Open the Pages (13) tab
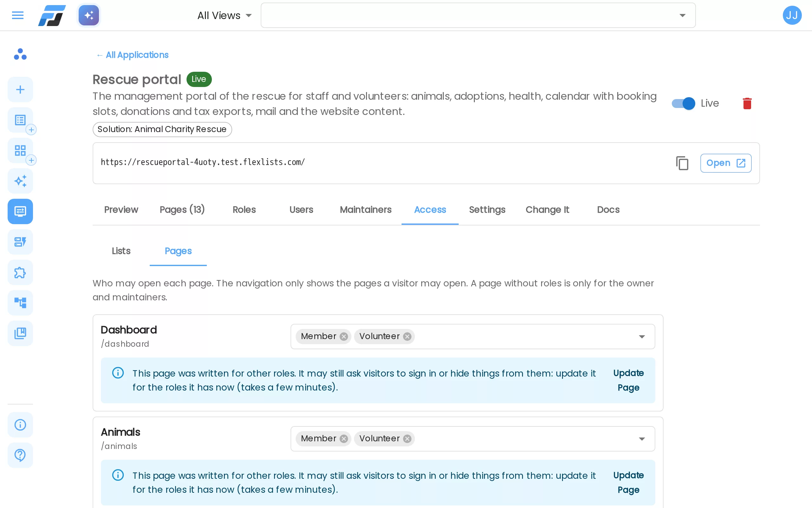Image resolution: width=812 pixels, height=508 pixels. 182,210
